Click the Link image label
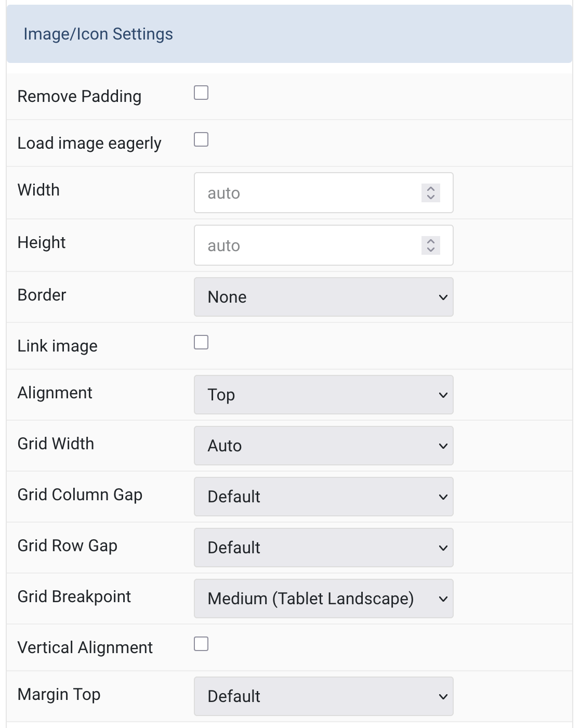The image size is (580, 728). pos(58,346)
